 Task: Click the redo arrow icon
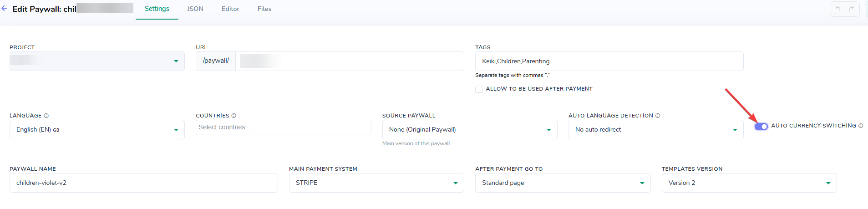click(x=851, y=9)
